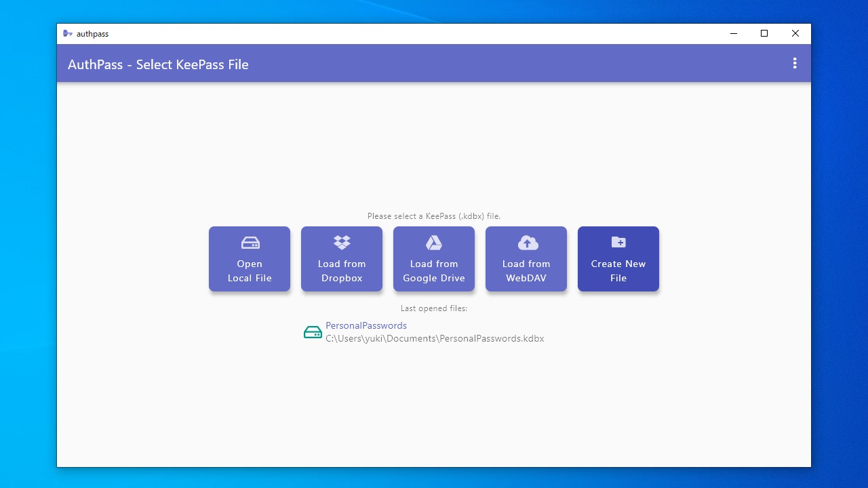Close the authpass window
This screenshot has width=868, height=488.
pos(795,34)
